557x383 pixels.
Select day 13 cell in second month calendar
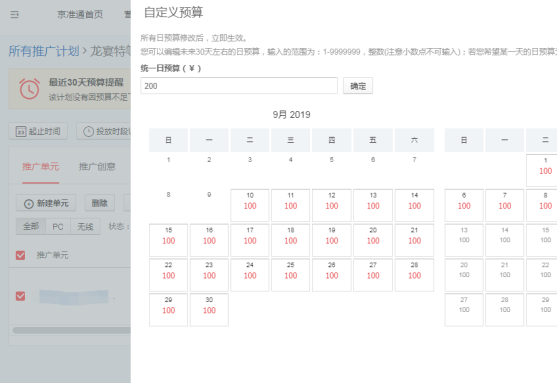point(464,240)
